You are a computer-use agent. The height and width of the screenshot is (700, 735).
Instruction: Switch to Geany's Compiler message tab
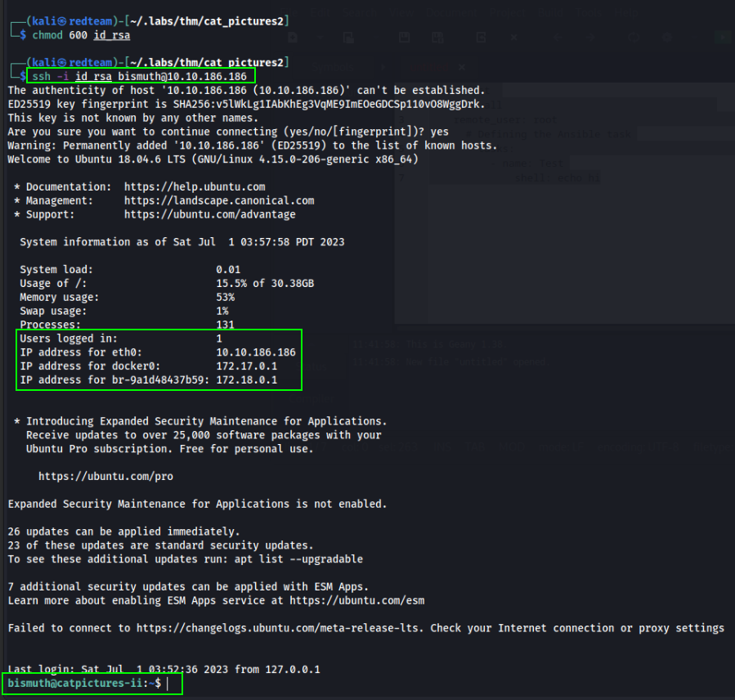(311, 399)
